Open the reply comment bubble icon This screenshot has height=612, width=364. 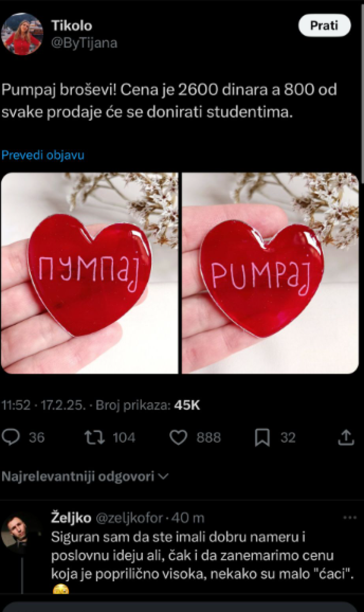11,437
